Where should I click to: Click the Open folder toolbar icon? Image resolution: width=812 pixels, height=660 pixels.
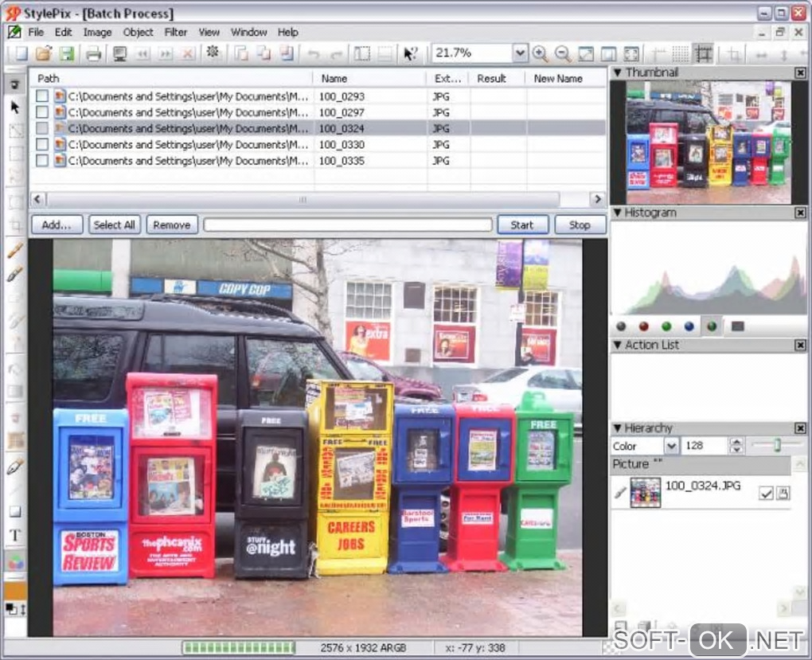(x=44, y=53)
